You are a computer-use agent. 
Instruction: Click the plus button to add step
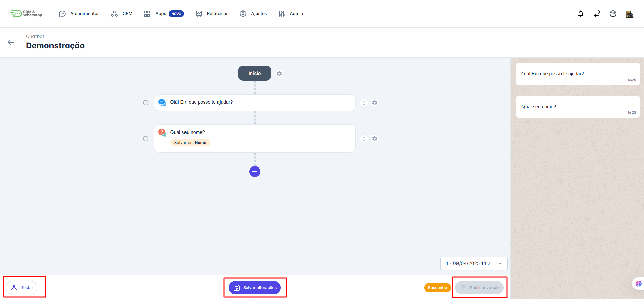click(255, 172)
